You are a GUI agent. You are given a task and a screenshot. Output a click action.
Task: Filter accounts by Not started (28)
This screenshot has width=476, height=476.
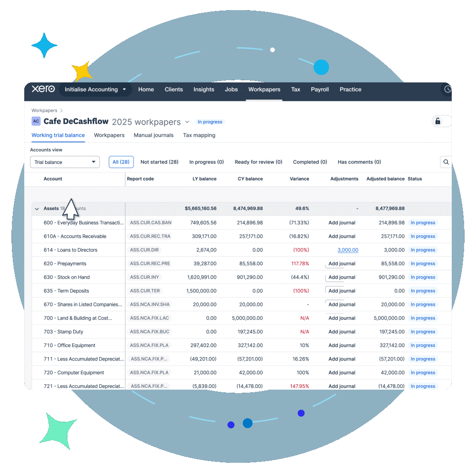159,162
